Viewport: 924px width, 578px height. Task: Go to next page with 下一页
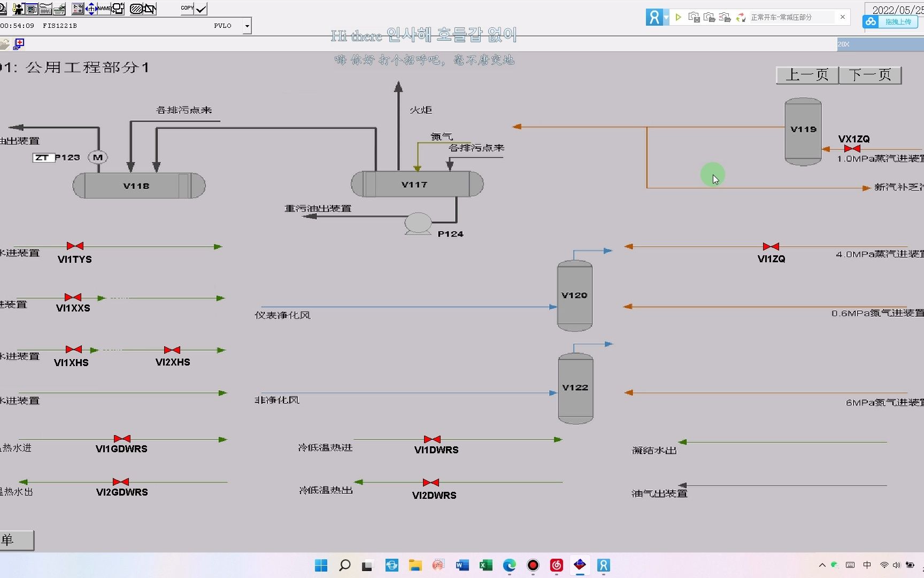(870, 75)
